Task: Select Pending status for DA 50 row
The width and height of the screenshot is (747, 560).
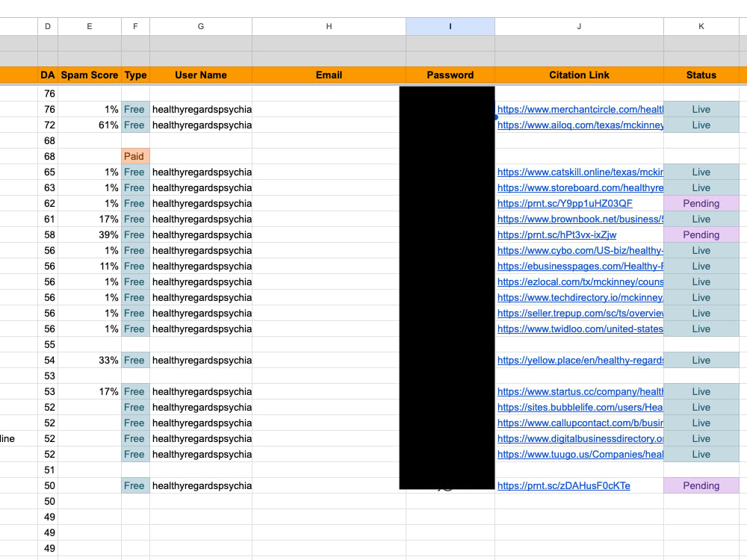Action: point(701,486)
